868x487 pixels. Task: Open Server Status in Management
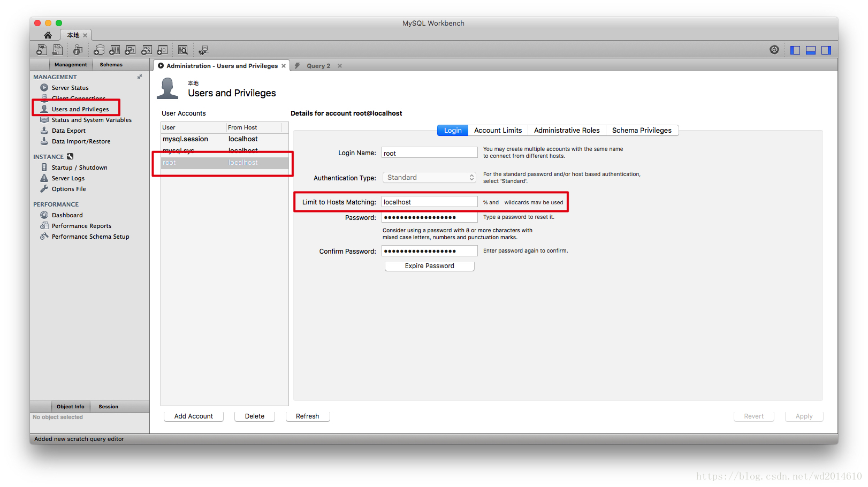[x=70, y=88]
